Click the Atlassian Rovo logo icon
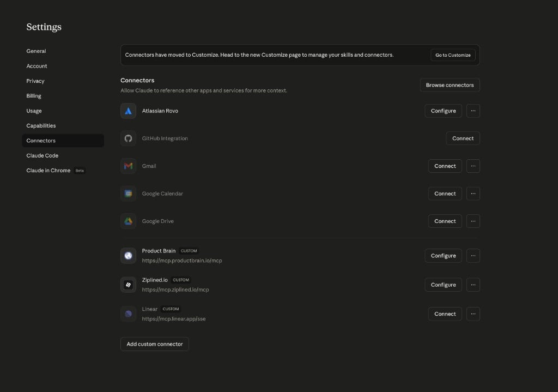 pyautogui.click(x=128, y=111)
